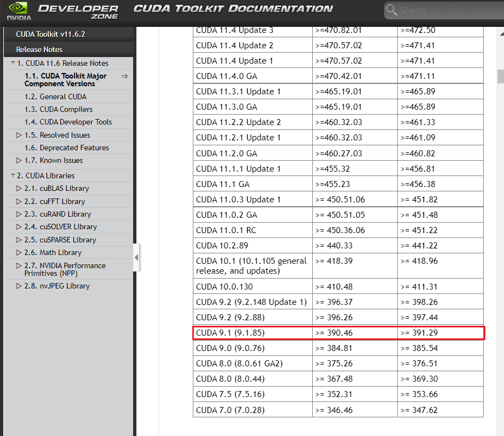504x436 pixels.
Task: Click the >= 390.46 driver cell
Action: pyautogui.click(x=355, y=333)
